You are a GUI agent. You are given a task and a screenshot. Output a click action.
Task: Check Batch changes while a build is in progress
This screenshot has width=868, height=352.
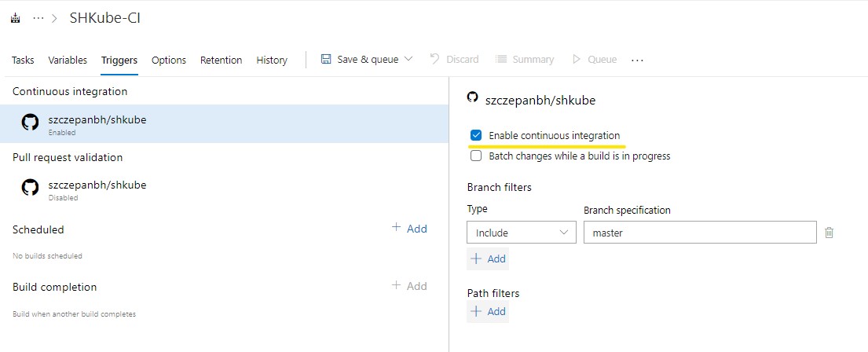476,156
